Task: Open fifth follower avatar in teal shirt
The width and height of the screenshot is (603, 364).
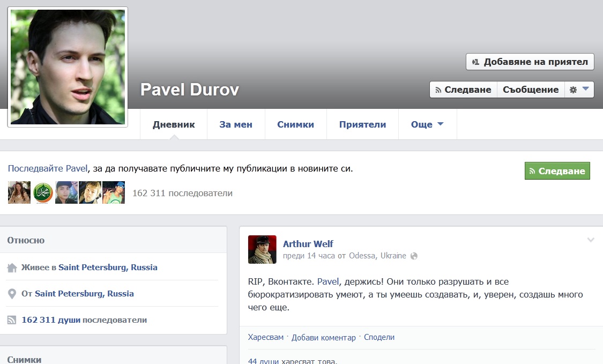Action: coord(114,192)
